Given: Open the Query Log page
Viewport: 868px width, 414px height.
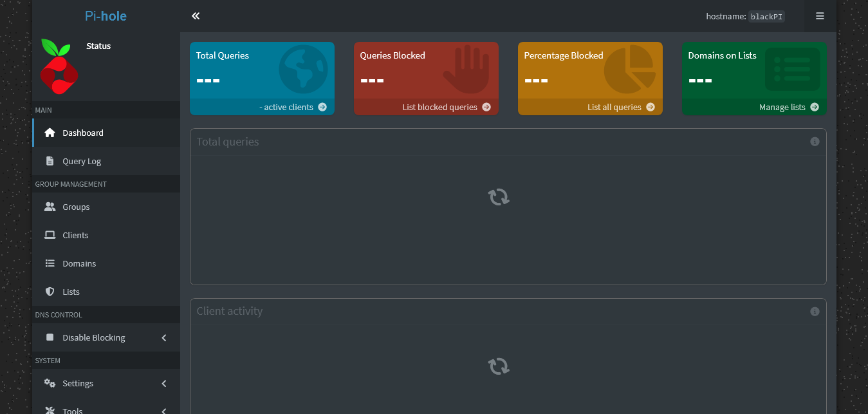Looking at the screenshot, I should [82, 161].
